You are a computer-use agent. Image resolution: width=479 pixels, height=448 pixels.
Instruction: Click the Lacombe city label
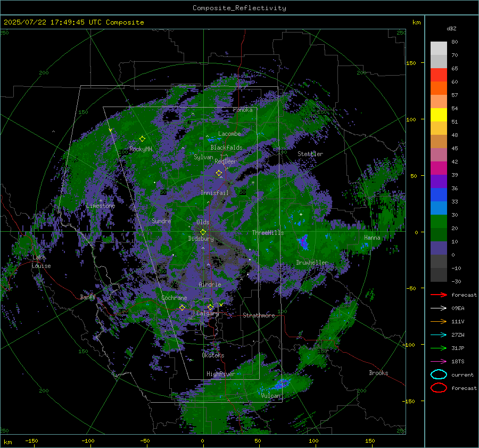[229, 134]
